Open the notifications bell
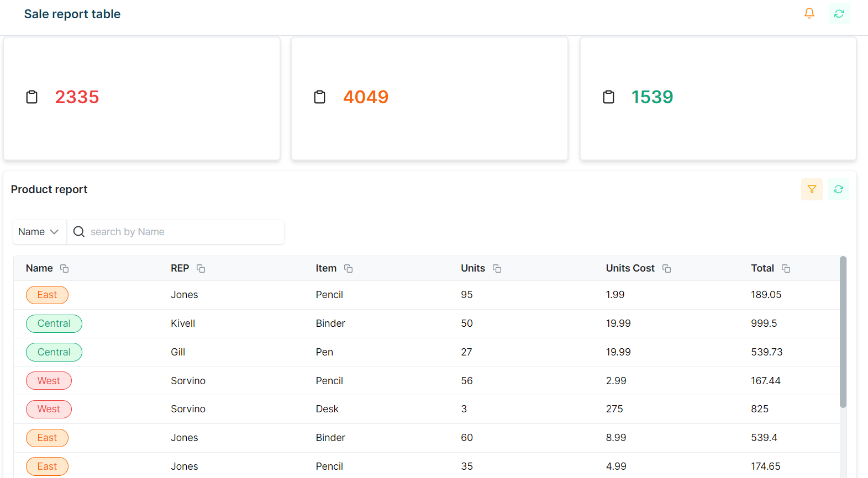Screen dimensions: 868x478 [x=809, y=13]
